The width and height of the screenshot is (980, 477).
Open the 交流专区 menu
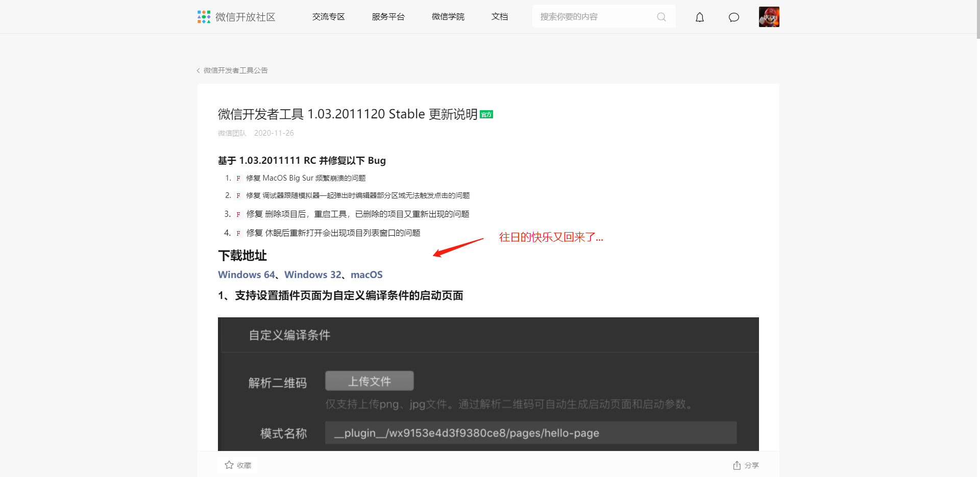click(x=329, y=17)
